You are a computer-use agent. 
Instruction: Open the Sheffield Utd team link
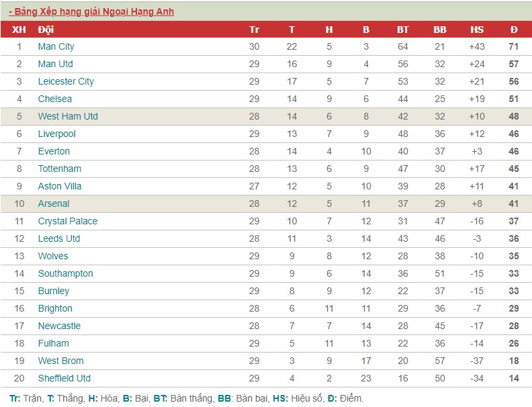[64, 378]
